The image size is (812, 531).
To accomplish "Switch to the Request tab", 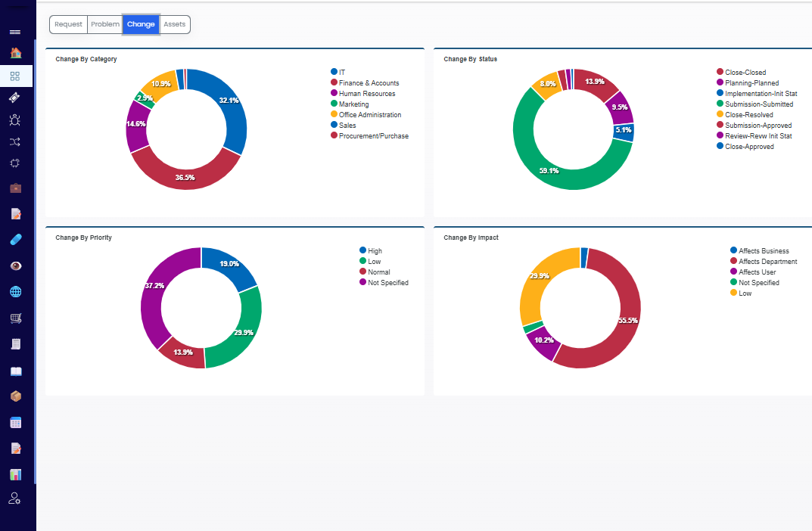I will point(68,24).
